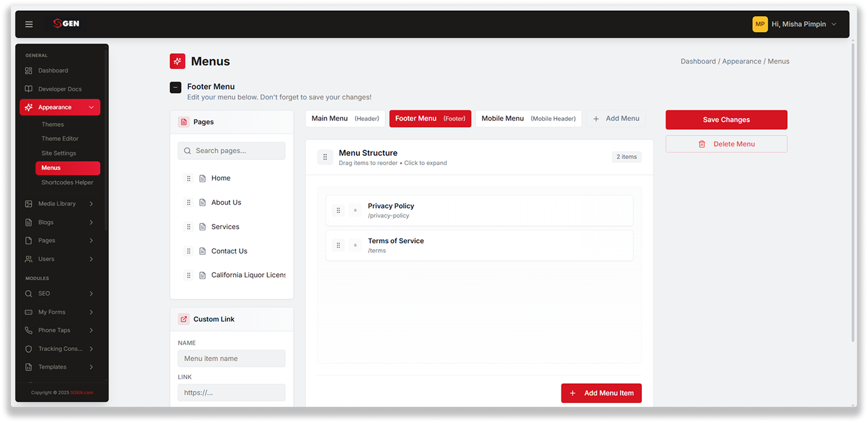
Task: Switch to the Main Menu tab
Action: click(x=346, y=119)
